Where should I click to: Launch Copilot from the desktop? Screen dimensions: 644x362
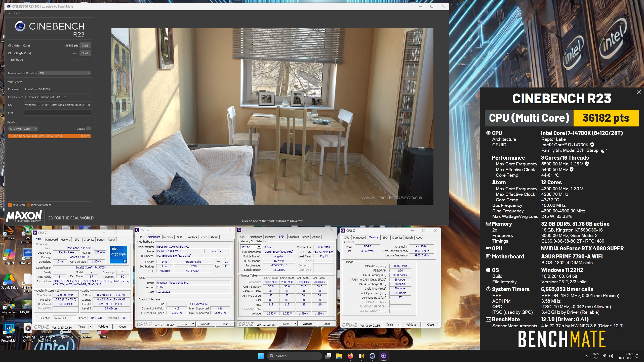(x=9, y=256)
